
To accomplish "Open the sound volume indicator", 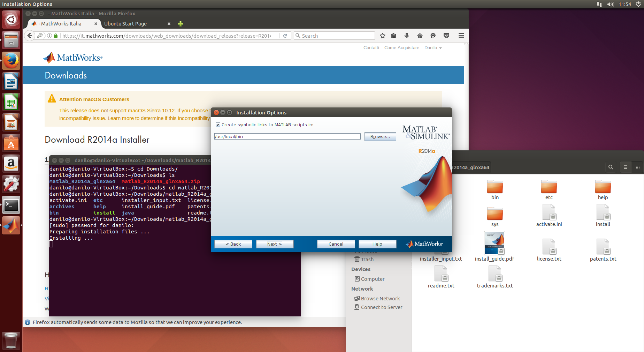I will [x=610, y=4].
